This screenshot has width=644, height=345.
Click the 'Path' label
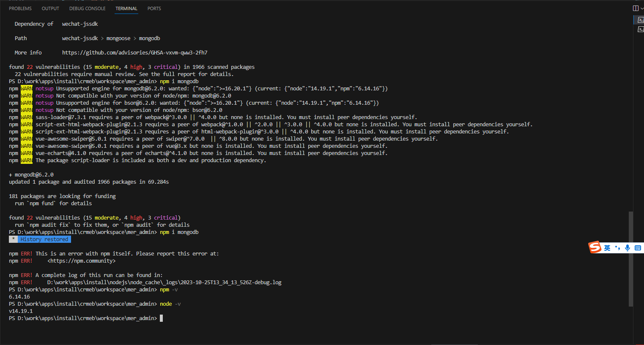pyautogui.click(x=21, y=38)
